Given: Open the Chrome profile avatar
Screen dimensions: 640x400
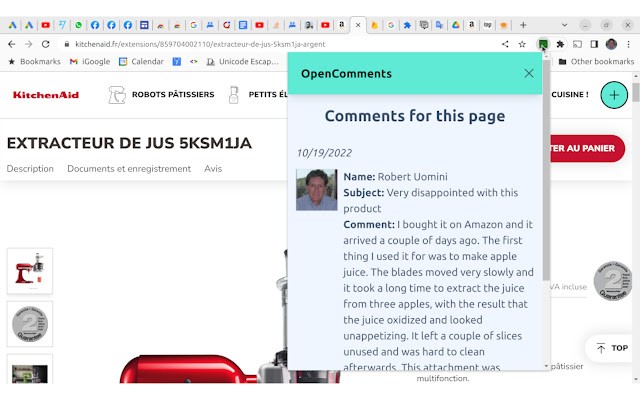Looking at the screenshot, I should coord(611,44).
